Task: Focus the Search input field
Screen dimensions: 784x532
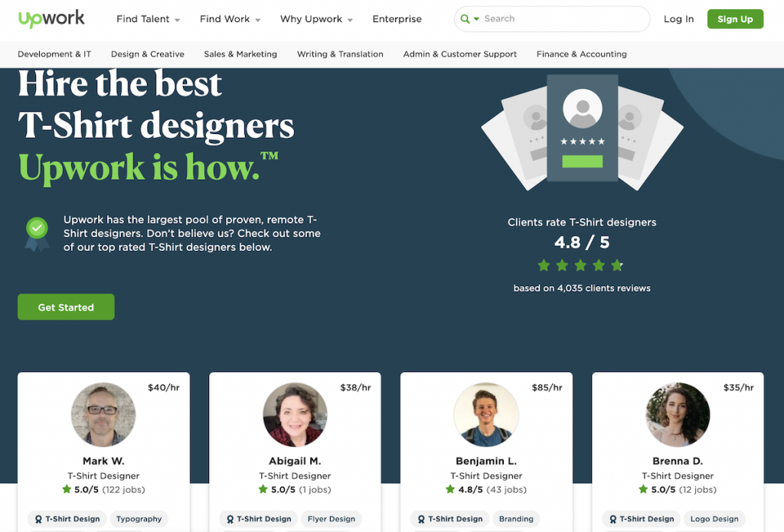Action: pyautogui.click(x=563, y=19)
